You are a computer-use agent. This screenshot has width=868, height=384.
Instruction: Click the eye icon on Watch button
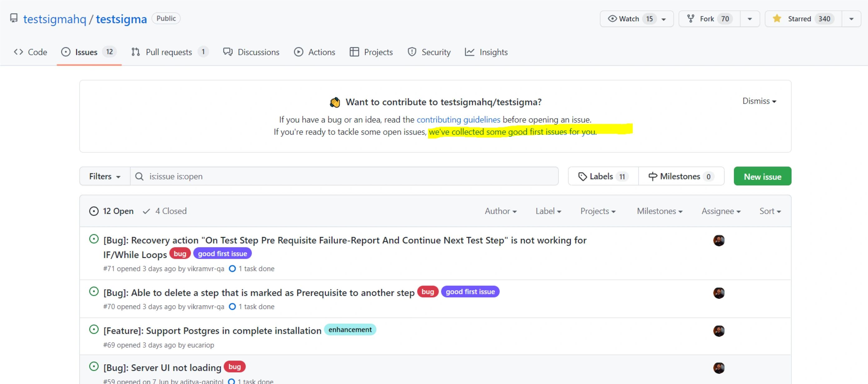click(612, 18)
